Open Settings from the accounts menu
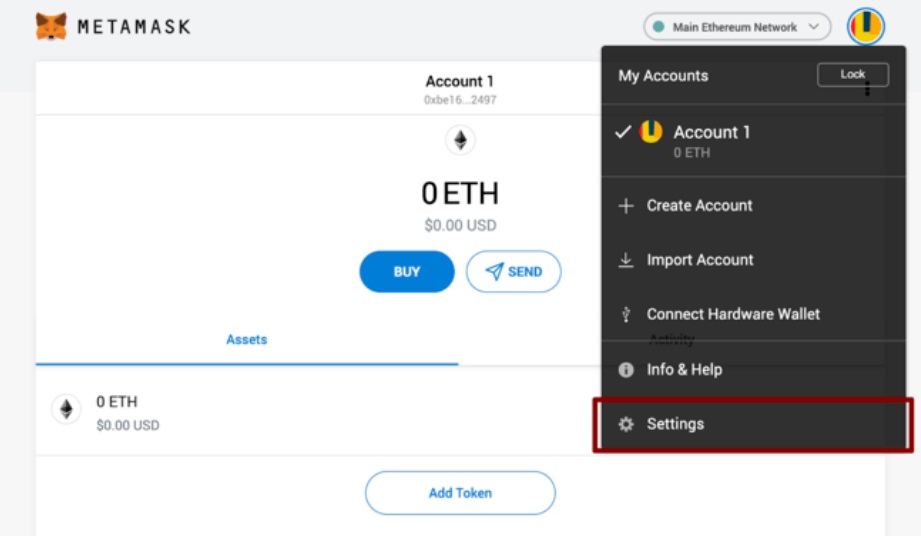Image resolution: width=921 pixels, height=536 pixels. [753, 424]
